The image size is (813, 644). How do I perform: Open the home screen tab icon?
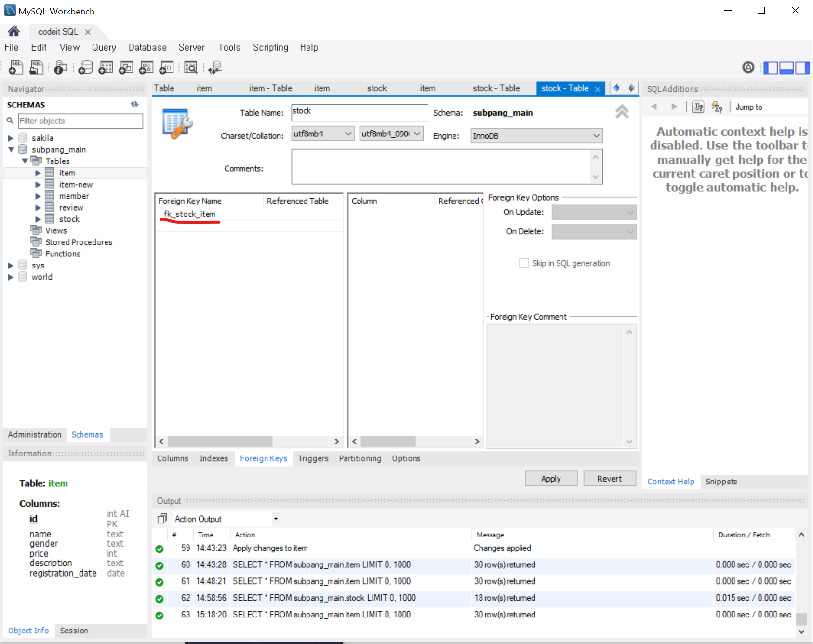13,31
